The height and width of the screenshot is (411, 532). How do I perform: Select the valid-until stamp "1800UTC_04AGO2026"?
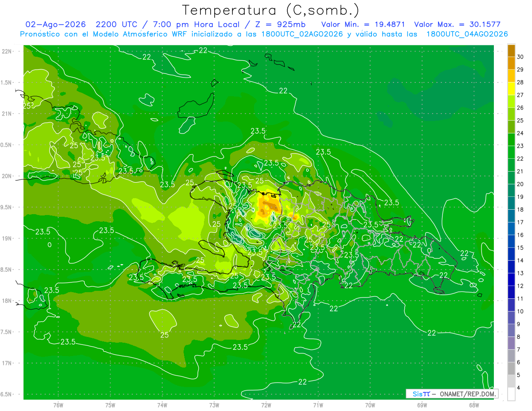(467, 34)
